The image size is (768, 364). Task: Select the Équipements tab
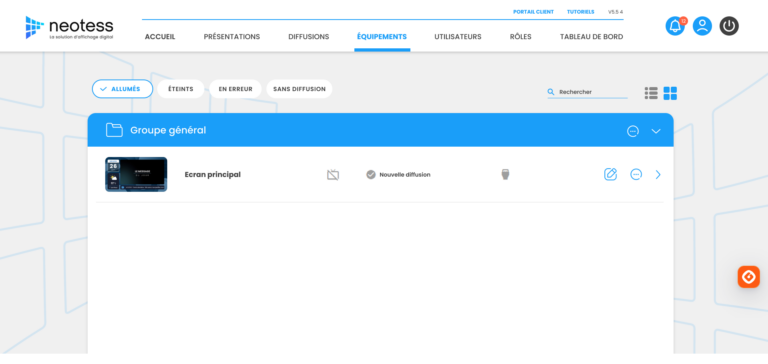(382, 37)
